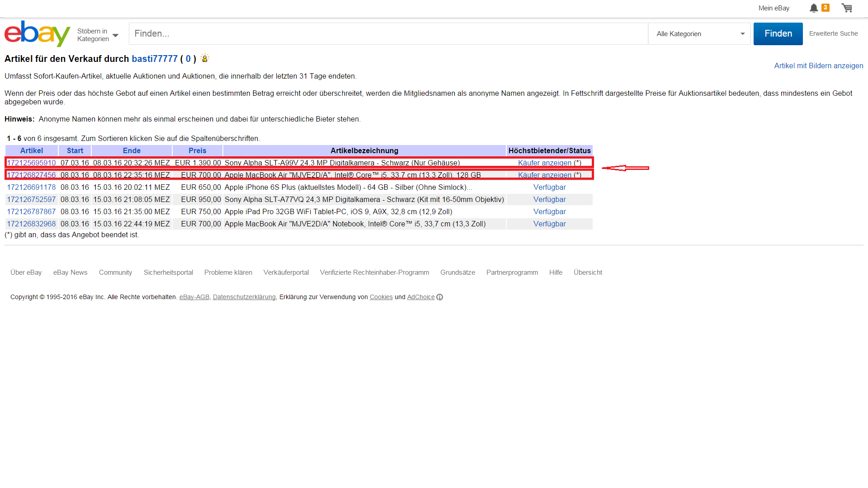Expand Stöbern in Kategorien dropdown

tap(98, 35)
